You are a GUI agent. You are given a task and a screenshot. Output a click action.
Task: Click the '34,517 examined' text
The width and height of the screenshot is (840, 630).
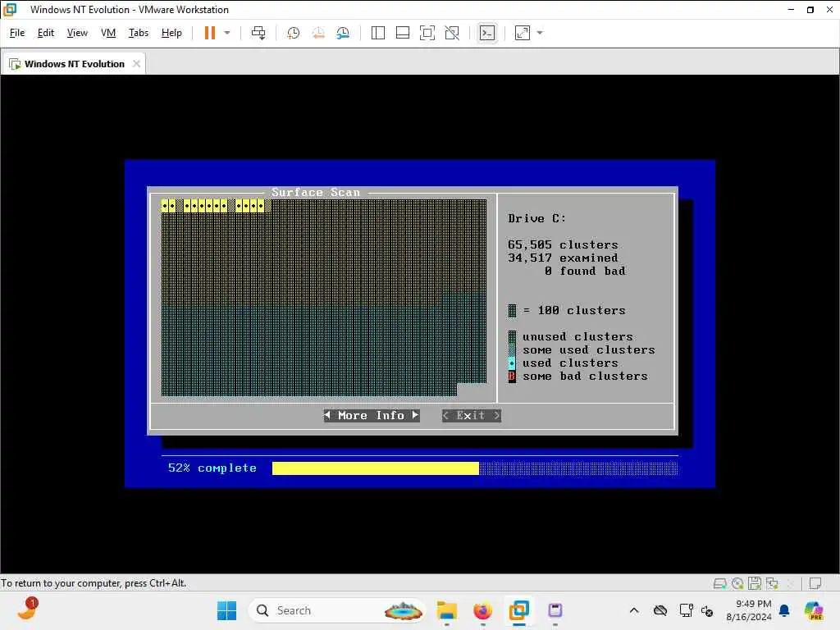[x=563, y=258]
